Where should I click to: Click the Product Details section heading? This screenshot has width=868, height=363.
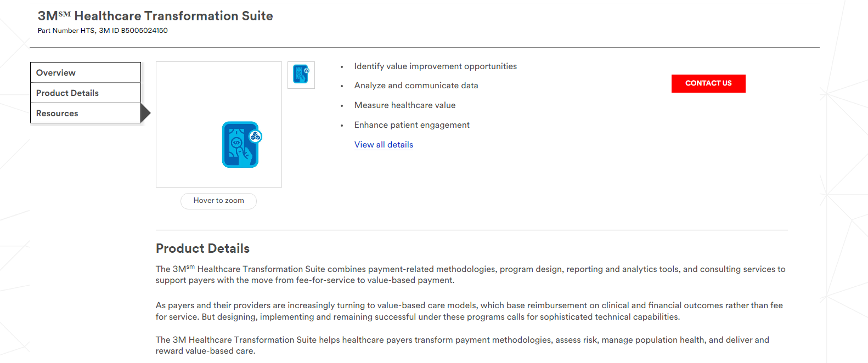(x=202, y=248)
